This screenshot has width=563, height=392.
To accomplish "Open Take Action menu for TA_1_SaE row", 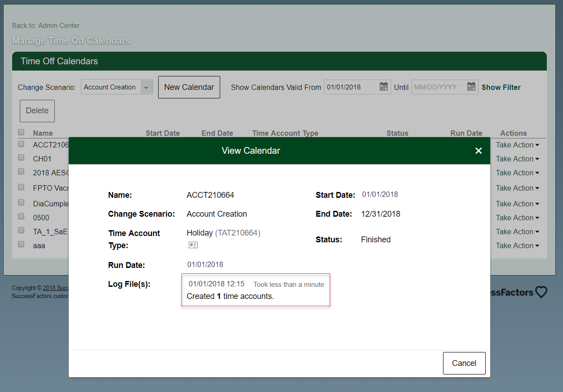I will (x=518, y=232).
